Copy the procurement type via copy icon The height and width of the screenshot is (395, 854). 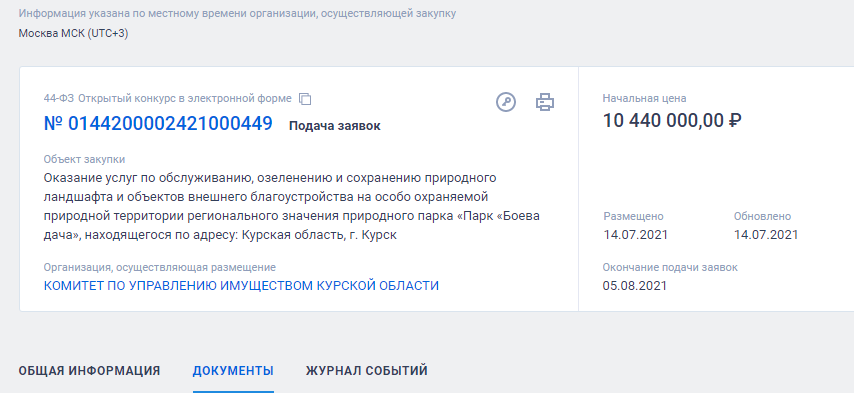[306, 99]
